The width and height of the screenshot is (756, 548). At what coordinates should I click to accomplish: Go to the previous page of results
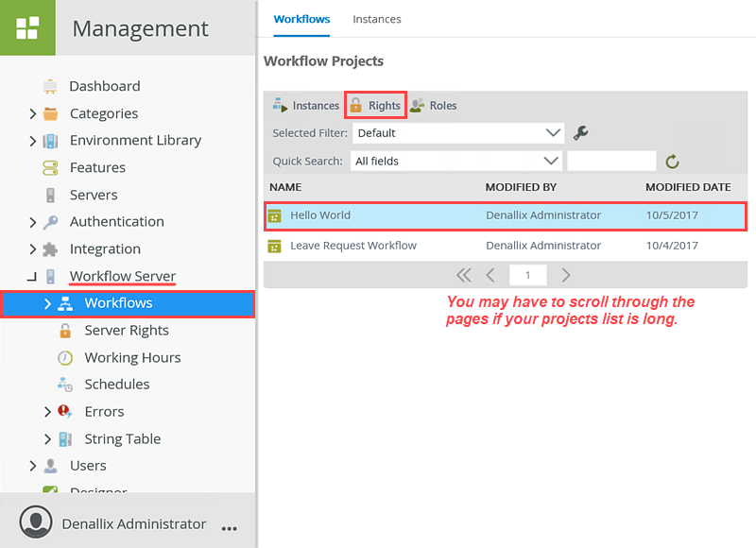490,275
